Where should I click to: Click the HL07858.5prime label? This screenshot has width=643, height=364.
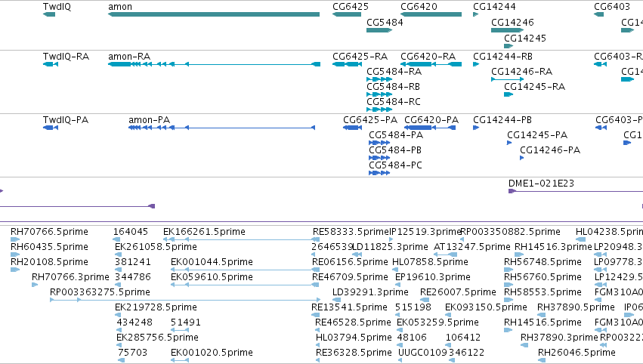[430, 262]
